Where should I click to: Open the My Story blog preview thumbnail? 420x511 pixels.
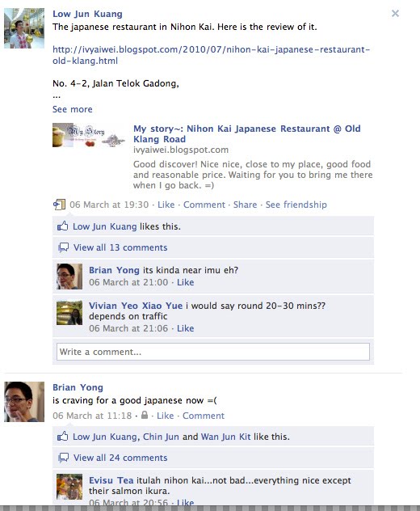pyautogui.click(x=89, y=135)
